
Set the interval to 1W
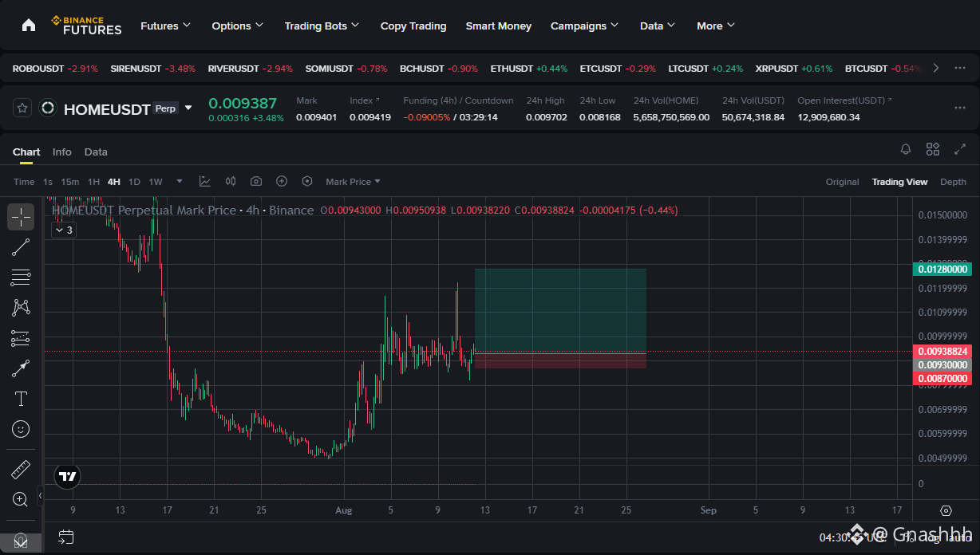pos(156,182)
